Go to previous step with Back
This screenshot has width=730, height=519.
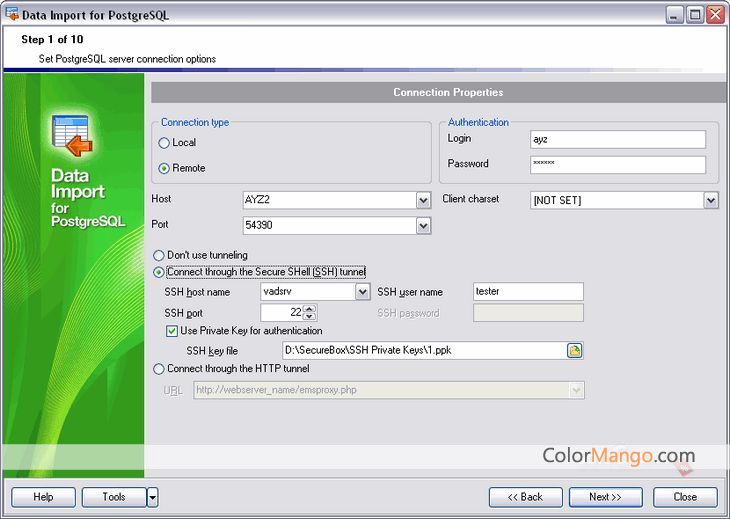pos(526,497)
